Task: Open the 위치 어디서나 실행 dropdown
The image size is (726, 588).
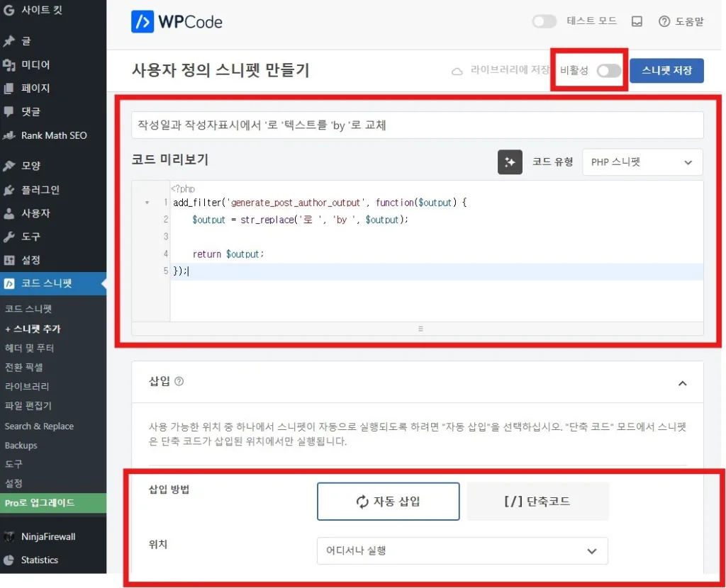Action: pos(462,550)
